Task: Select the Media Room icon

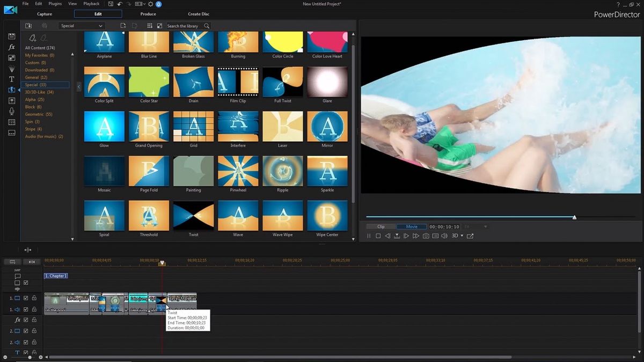Action: coord(11,36)
